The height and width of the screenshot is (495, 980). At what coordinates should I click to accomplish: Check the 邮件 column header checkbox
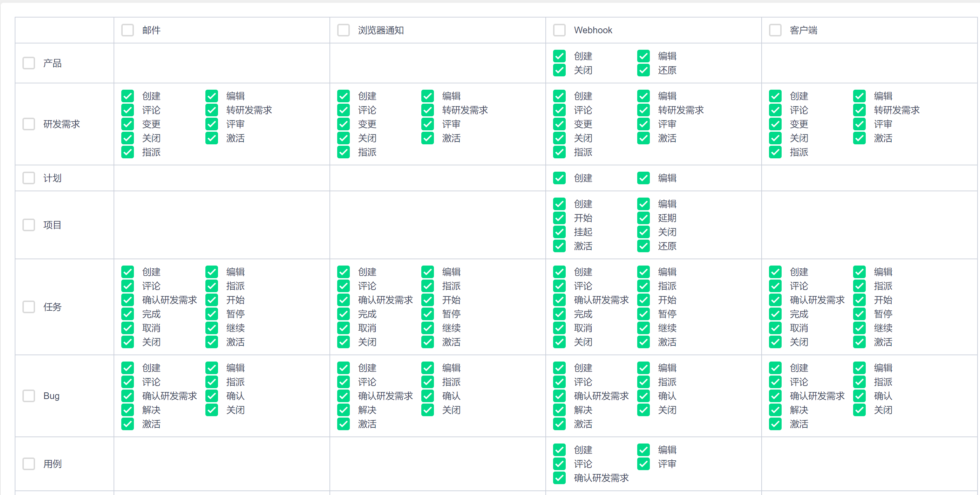pyautogui.click(x=128, y=30)
